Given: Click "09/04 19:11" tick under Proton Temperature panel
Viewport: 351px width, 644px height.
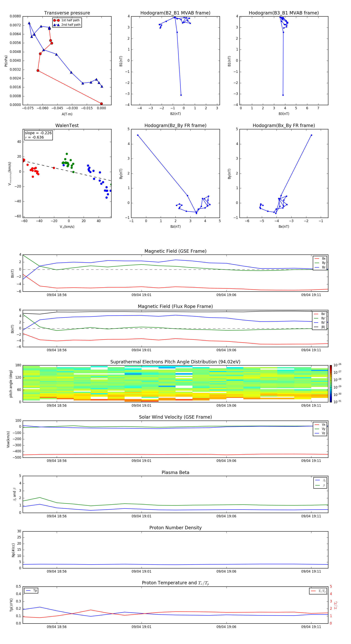Looking at the screenshot, I should (x=311, y=627).
